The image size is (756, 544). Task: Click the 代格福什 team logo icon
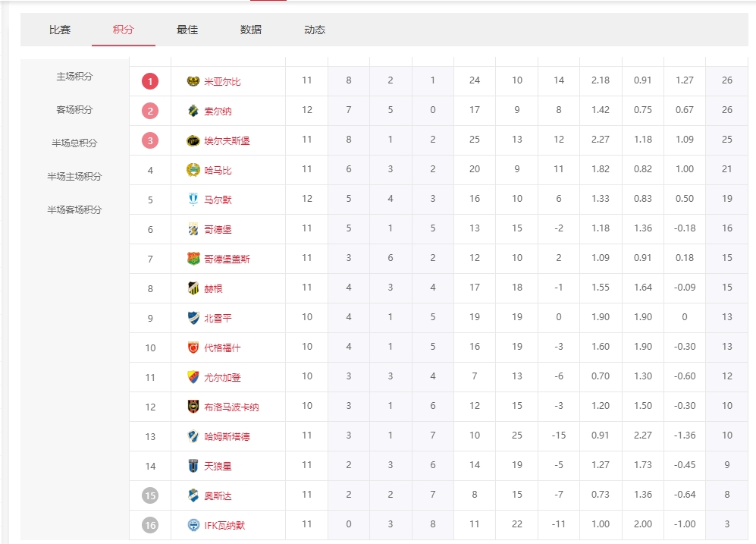(193, 347)
